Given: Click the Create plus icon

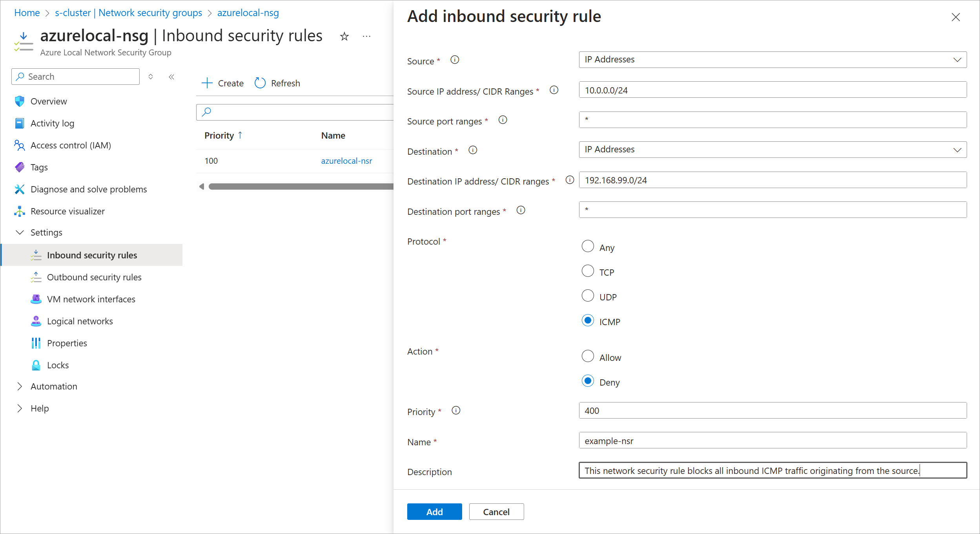Looking at the screenshot, I should click(x=207, y=83).
